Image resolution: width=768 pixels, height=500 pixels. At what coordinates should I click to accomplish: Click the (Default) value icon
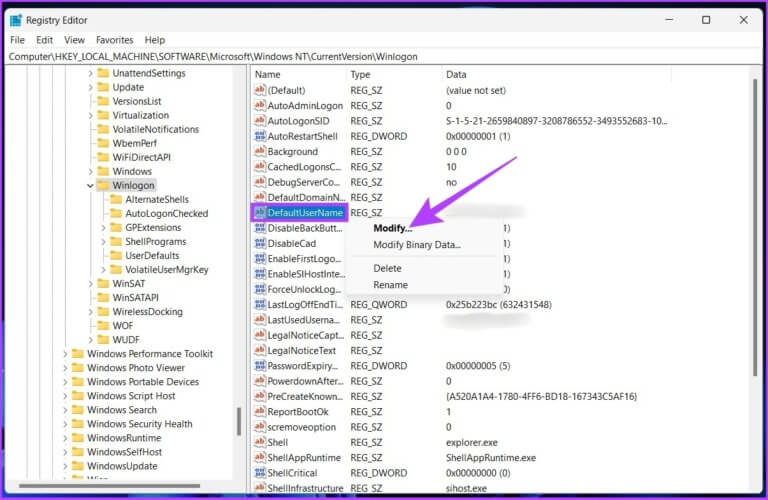click(x=260, y=90)
